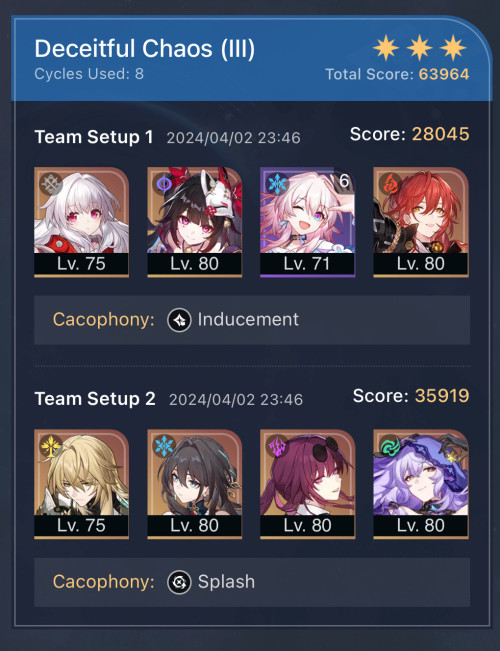Screen dimensions: 500x651
Task: Click the Inducement cacophony icon
Action: [179, 320]
